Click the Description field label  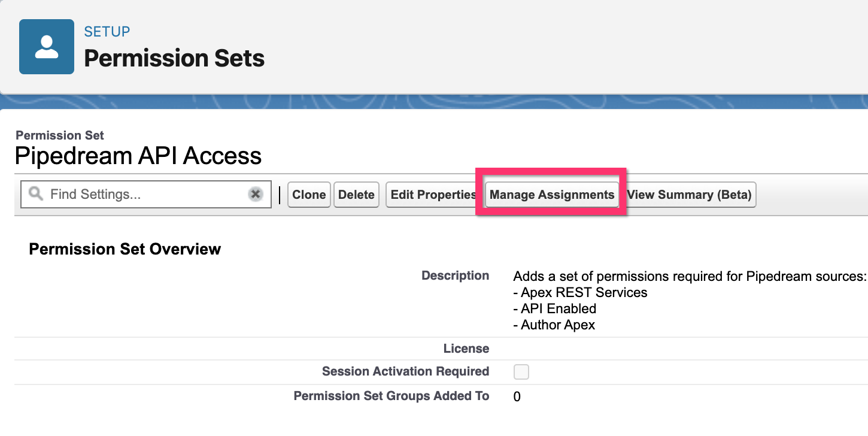point(455,275)
